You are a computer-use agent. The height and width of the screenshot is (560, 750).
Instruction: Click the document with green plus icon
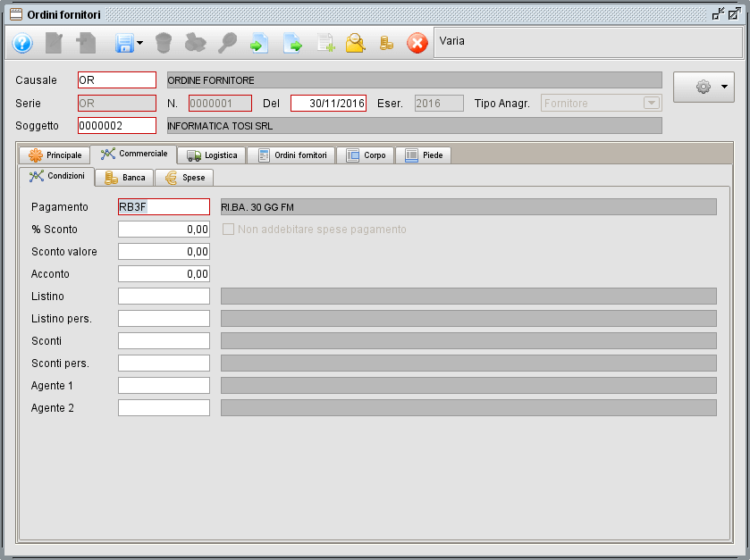click(x=324, y=43)
